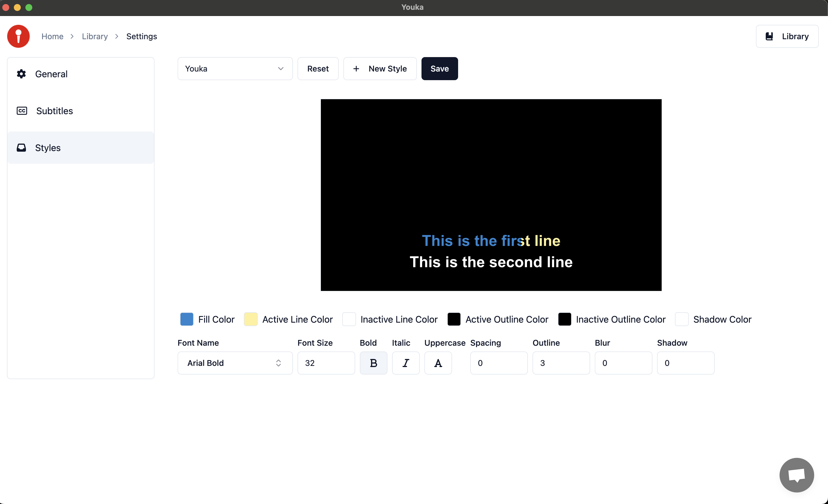Open the blue Fill Color swatch

pos(187,319)
